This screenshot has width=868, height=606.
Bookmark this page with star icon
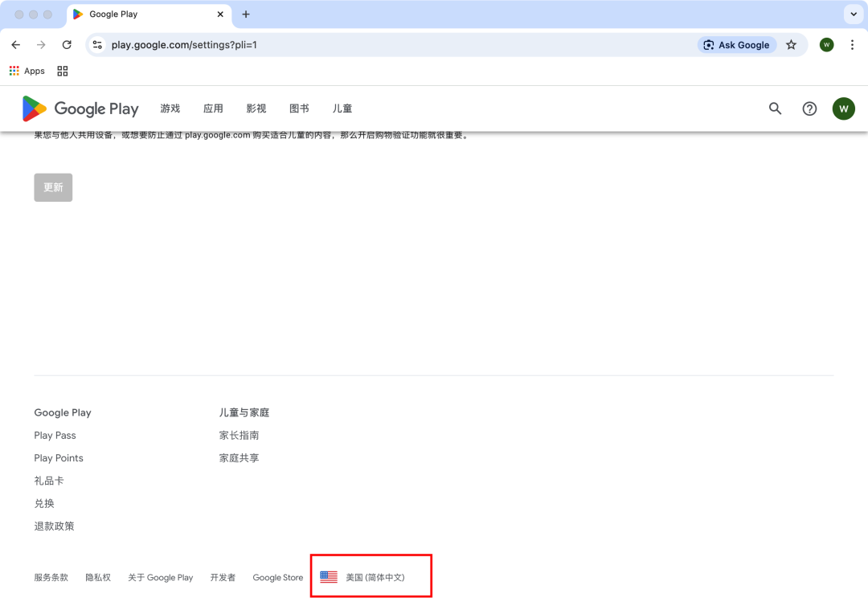click(x=791, y=45)
